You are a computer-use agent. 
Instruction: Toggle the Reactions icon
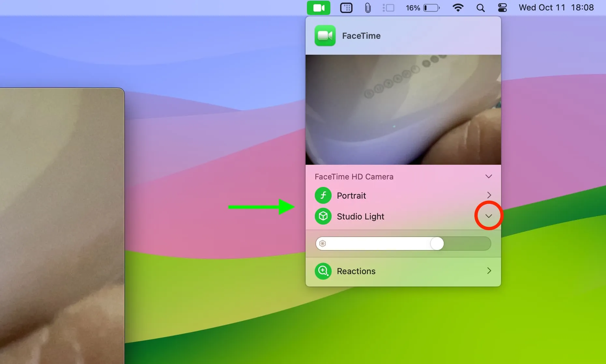(x=323, y=271)
